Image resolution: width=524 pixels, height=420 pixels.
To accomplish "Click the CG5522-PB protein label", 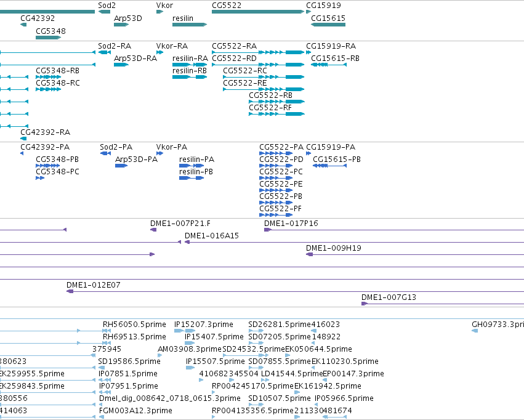I will [281, 196].
